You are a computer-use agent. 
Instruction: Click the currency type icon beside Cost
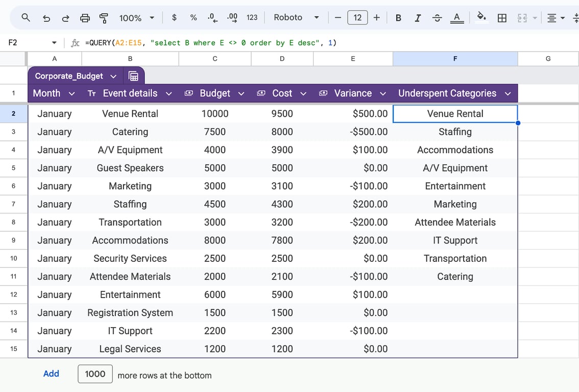pos(261,93)
